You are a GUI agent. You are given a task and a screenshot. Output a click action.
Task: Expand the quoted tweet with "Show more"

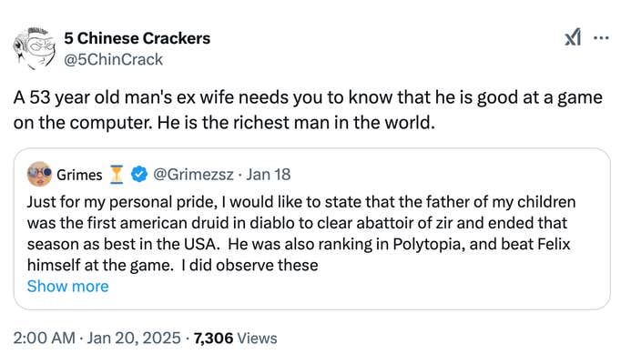tap(67, 286)
